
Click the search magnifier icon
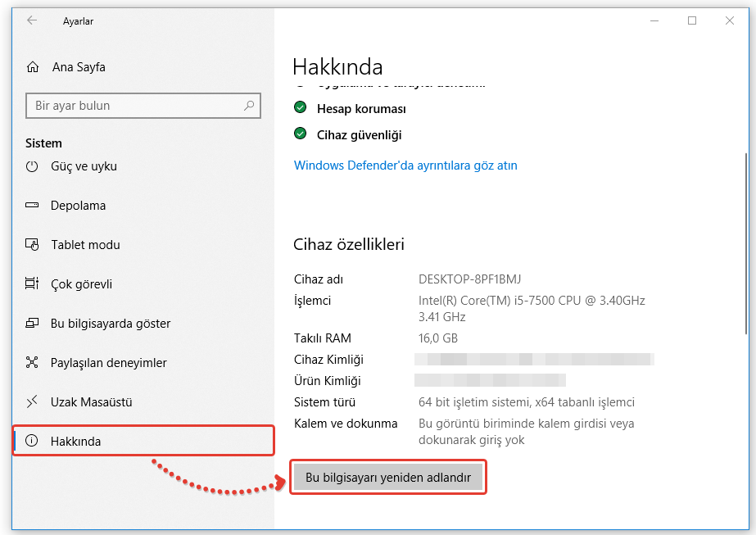tap(249, 106)
